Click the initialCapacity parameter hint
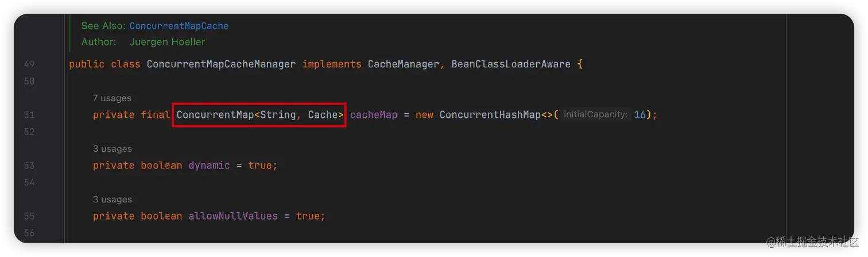Screen dimensions: 868x257 click(595, 115)
